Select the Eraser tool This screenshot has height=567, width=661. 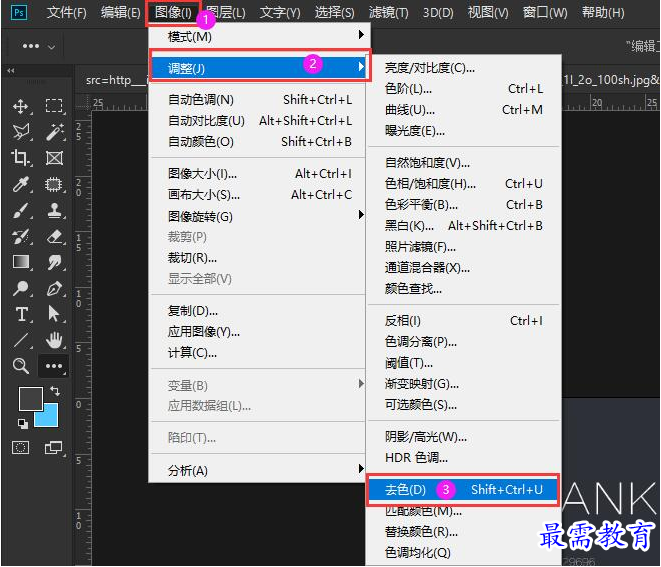54,236
